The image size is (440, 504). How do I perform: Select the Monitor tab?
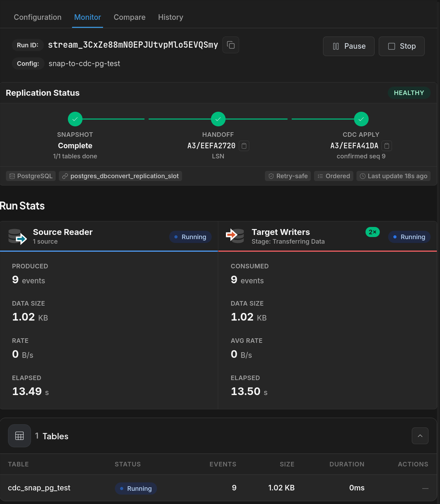pos(88,17)
